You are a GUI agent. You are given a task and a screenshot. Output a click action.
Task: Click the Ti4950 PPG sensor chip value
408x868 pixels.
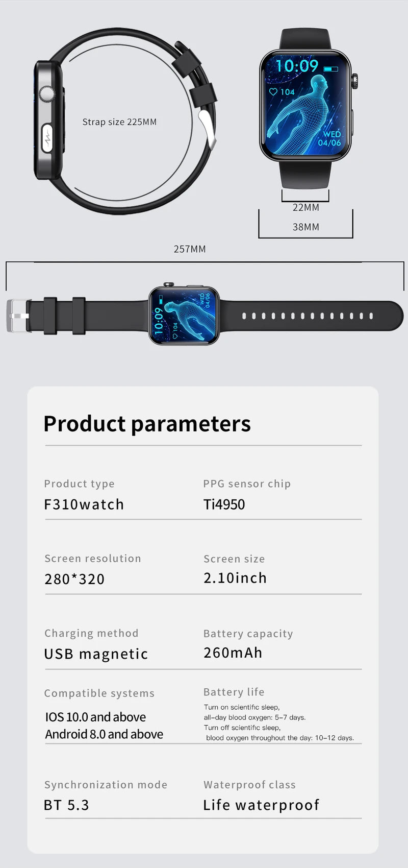click(x=224, y=504)
